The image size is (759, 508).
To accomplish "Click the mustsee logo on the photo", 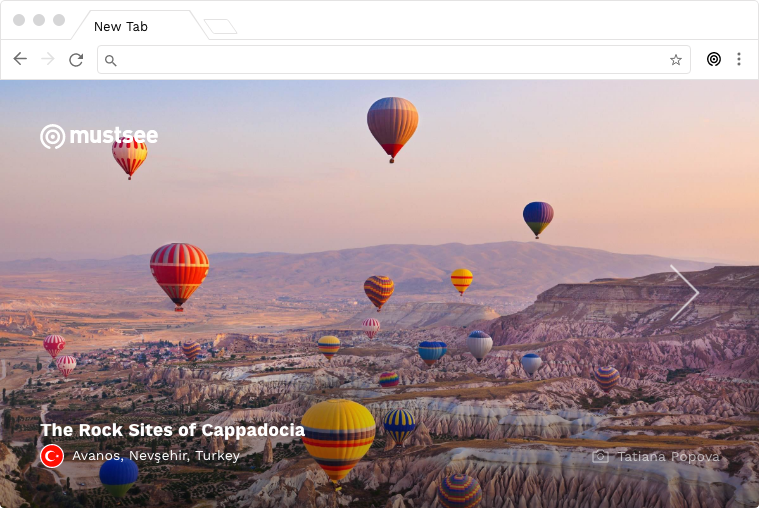I will coord(99,136).
